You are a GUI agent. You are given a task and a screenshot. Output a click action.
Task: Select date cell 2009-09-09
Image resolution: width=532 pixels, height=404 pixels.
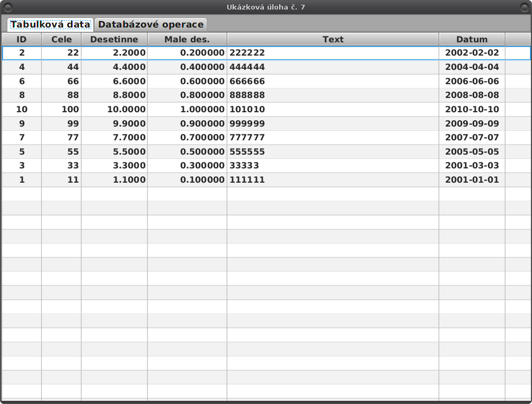[472, 124]
